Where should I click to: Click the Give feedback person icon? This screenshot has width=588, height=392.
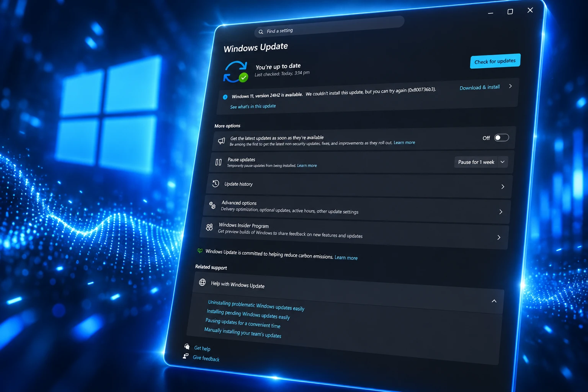pos(186,356)
